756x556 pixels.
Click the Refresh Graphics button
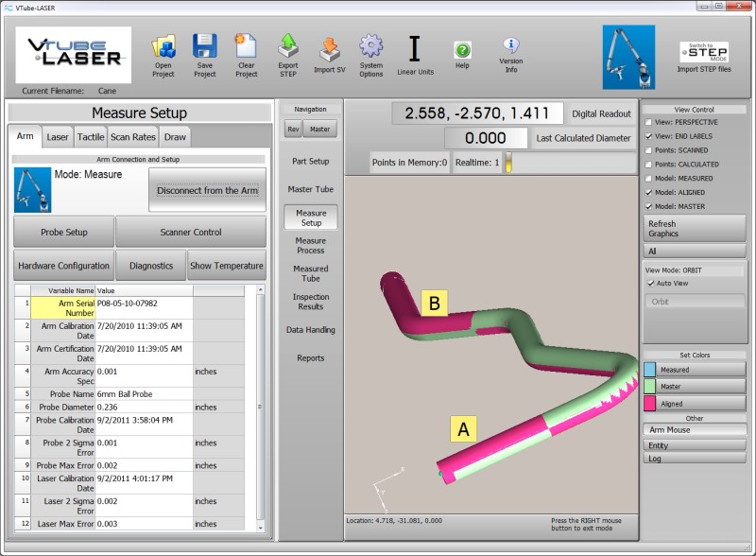click(x=694, y=229)
